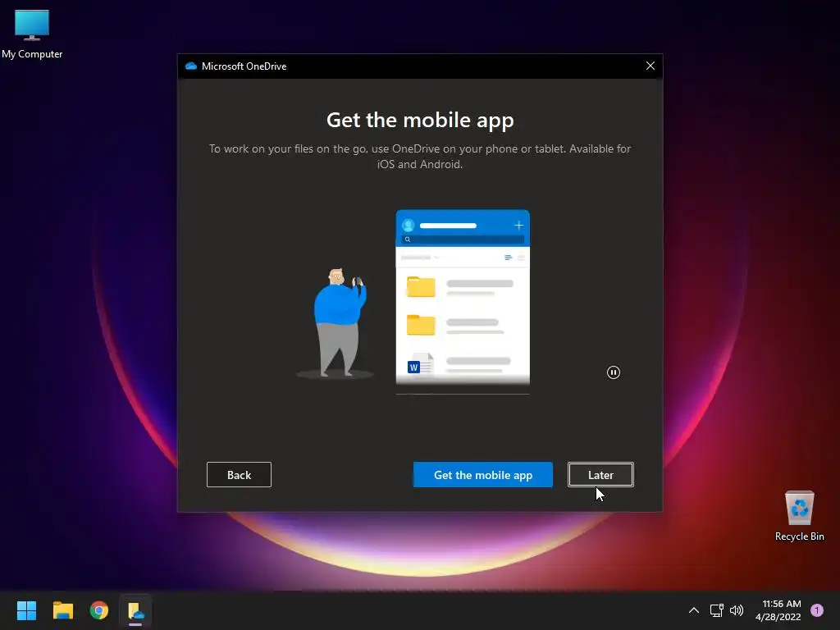Open the notification badge icon
This screenshot has height=630, width=840.
point(817,610)
